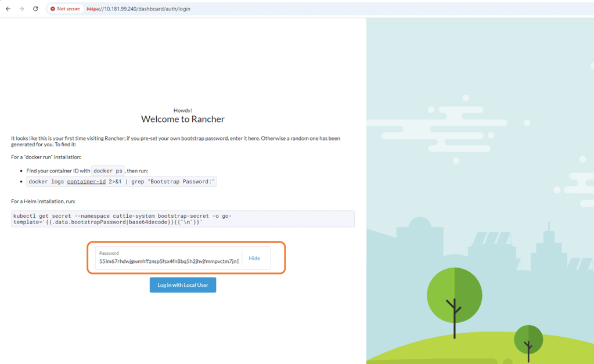Click the browser forward arrow
This screenshot has height=364, width=594.
click(21, 9)
